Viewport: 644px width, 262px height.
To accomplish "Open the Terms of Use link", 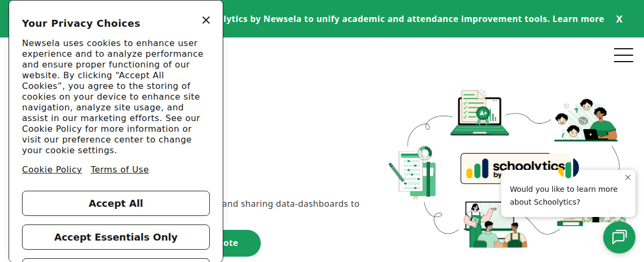I will pos(120,170).
